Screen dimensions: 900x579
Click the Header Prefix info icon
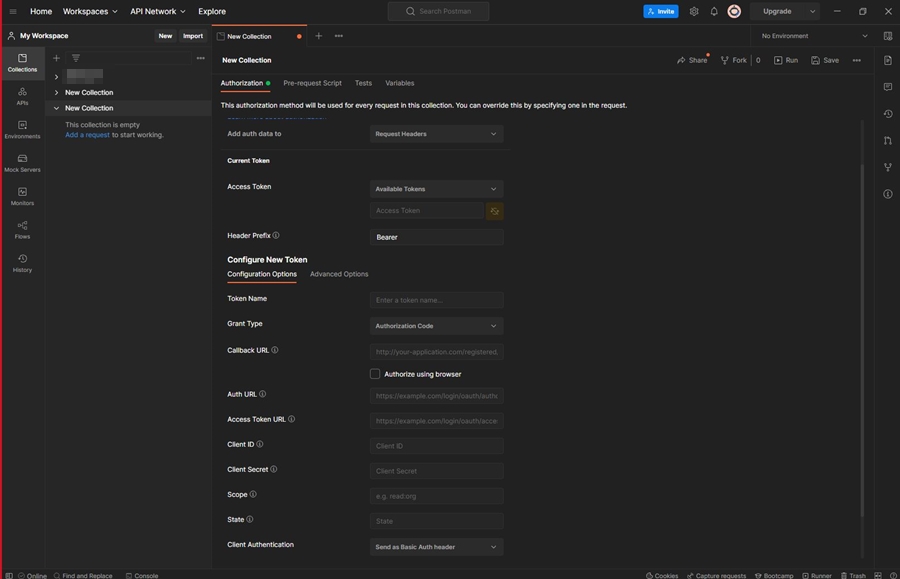(x=276, y=235)
